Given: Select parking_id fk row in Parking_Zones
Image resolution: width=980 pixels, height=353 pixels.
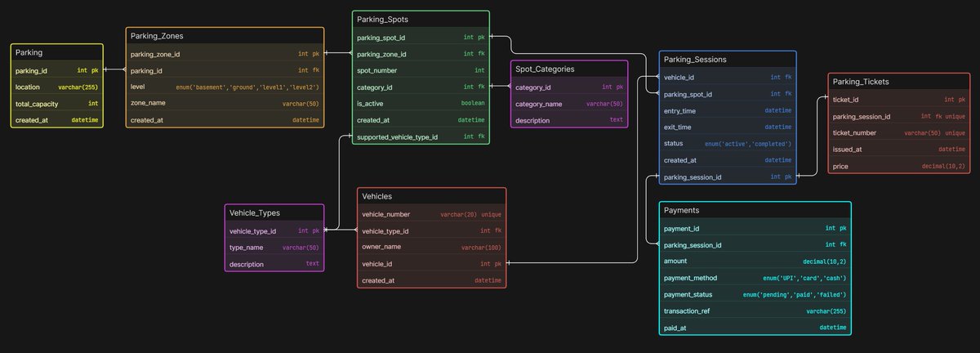Looking at the screenshot, I should (x=225, y=70).
